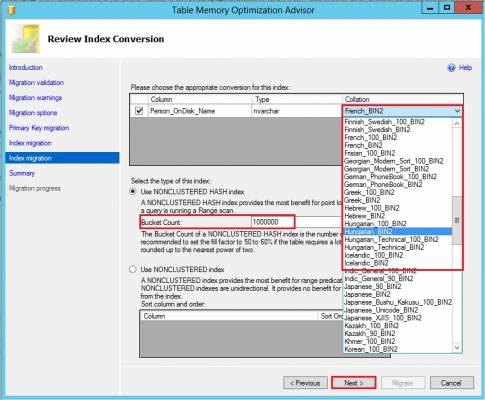Viewport: 485px width, 400px height.
Task: Choose Korean_100_BIN2 collation
Action: click(371, 349)
